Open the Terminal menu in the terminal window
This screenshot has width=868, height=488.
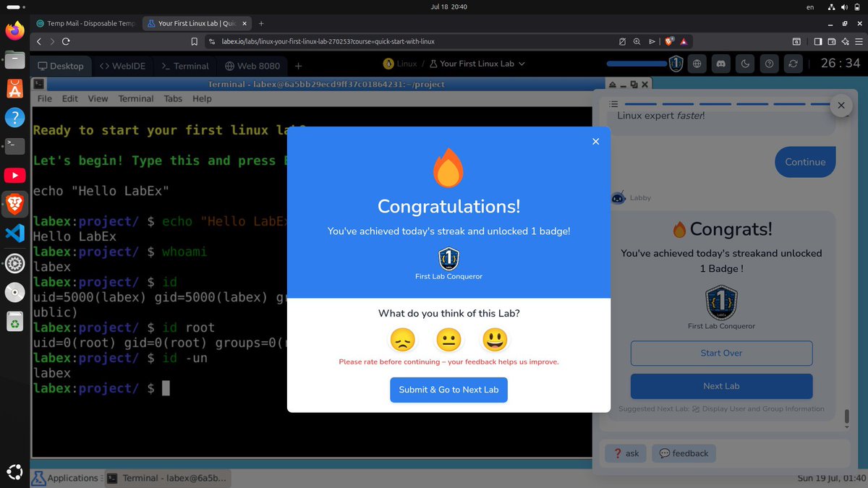(x=136, y=98)
